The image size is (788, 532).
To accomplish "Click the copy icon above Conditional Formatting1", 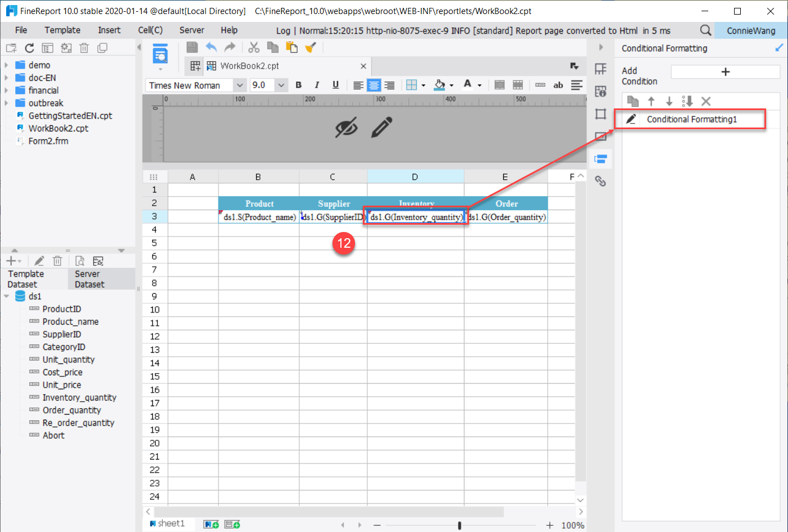I will [632, 101].
